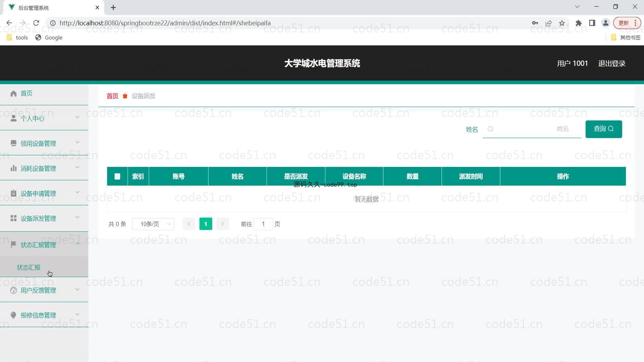The width and height of the screenshot is (644, 362).
Task: Click the 查询 search button
Action: tap(604, 129)
